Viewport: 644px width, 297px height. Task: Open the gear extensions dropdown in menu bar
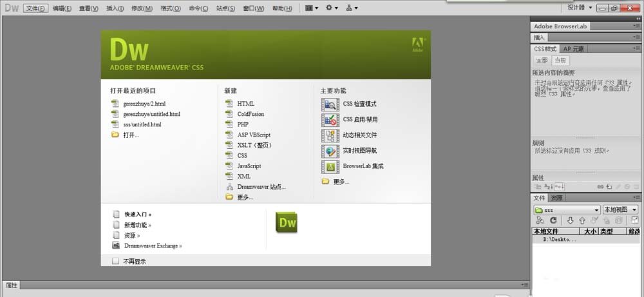[332, 8]
